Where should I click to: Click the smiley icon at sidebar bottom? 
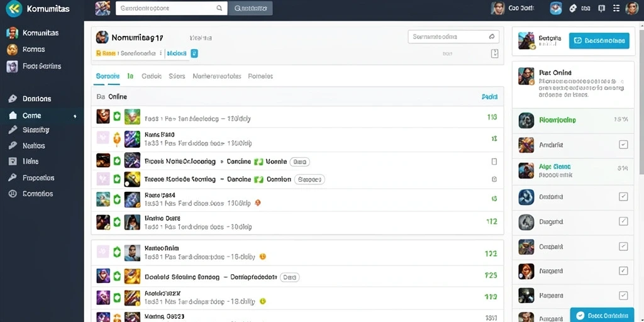(13, 194)
